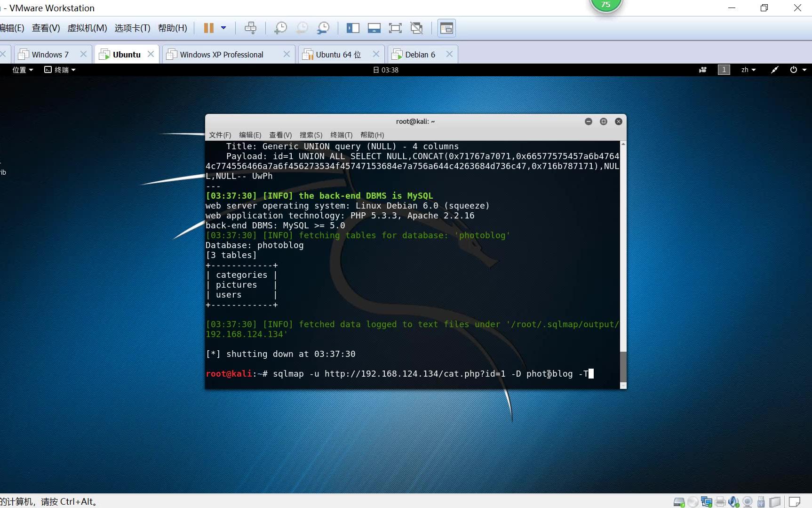The height and width of the screenshot is (508, 812).
Task: Switch to the Windows XP Professional tab
Action: tap(221, 54)
